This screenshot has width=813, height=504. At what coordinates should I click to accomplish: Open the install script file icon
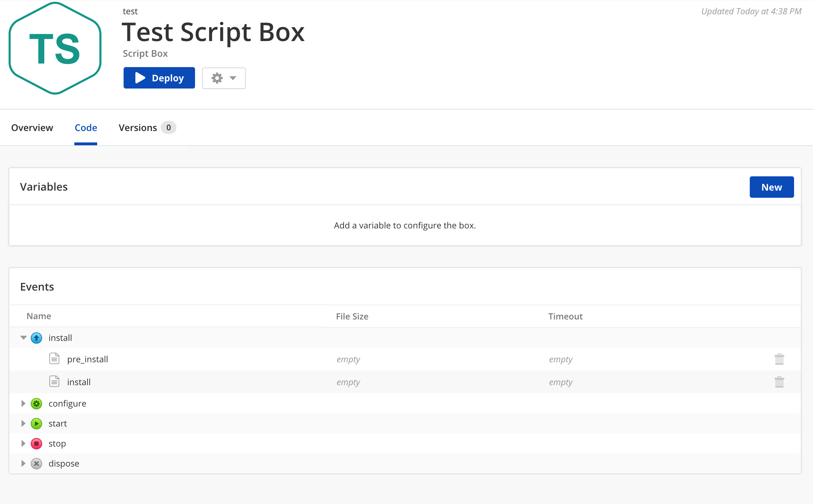coord(54,381)
